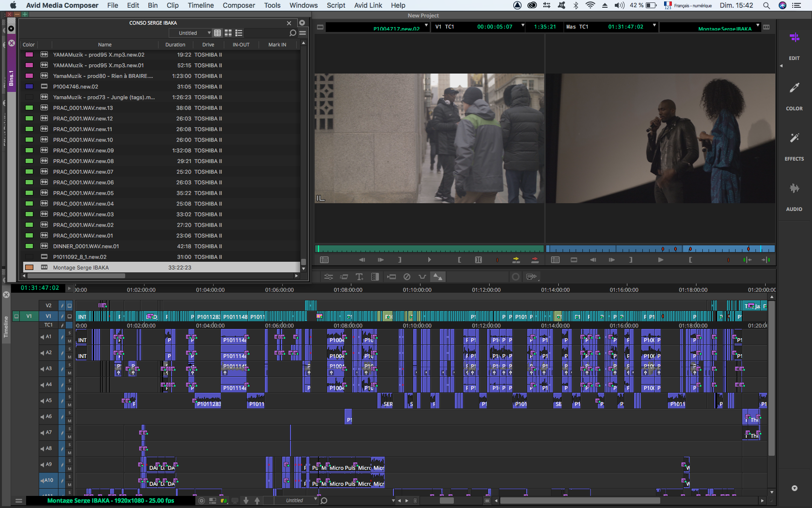Click color swatch of P1004746.new.02 clip

click(x=29, y=87)
